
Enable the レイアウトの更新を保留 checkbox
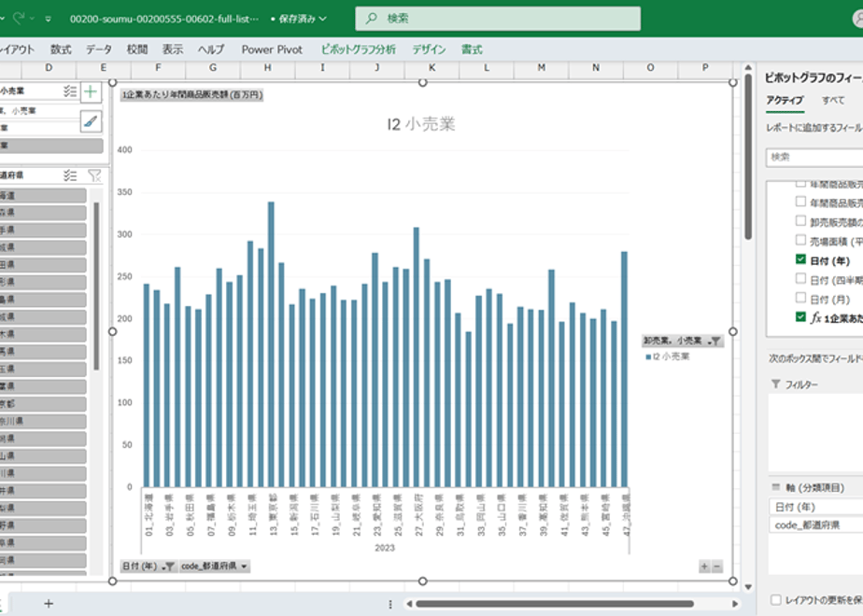[x=776, y=599]
